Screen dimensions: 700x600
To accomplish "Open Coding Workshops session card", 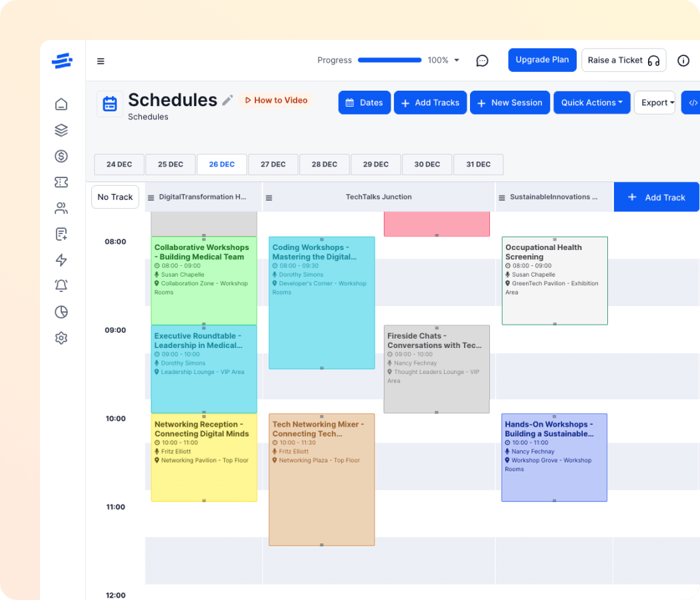I will tap(322, 303).
